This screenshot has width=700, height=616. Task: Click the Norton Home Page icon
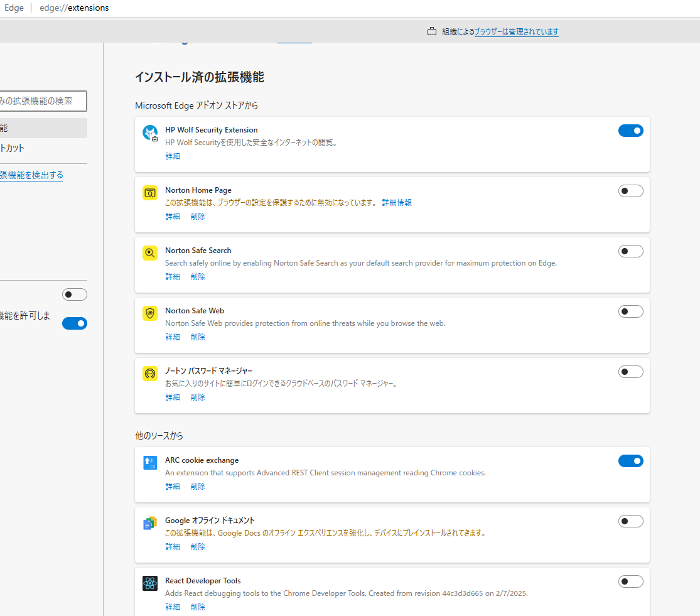(x=150, y=193)
